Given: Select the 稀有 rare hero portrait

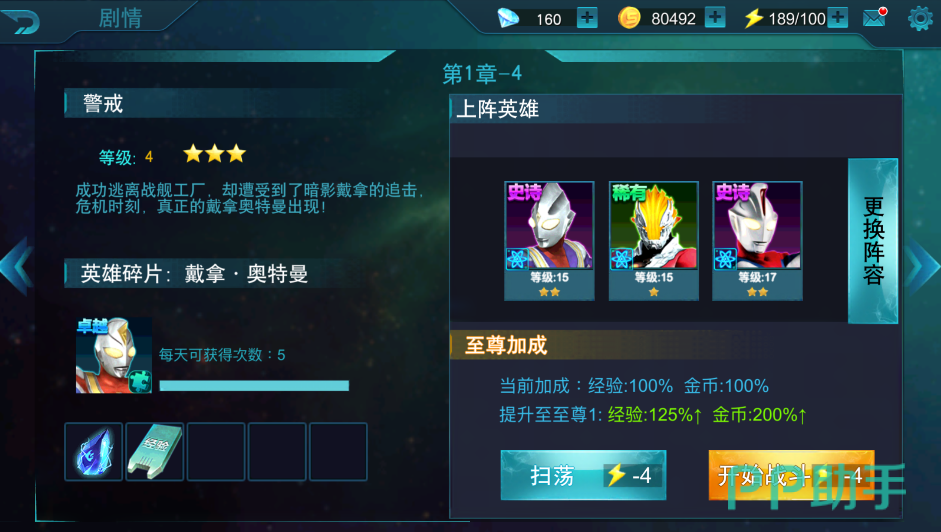Looking at the screenshot, I should 654,240.
